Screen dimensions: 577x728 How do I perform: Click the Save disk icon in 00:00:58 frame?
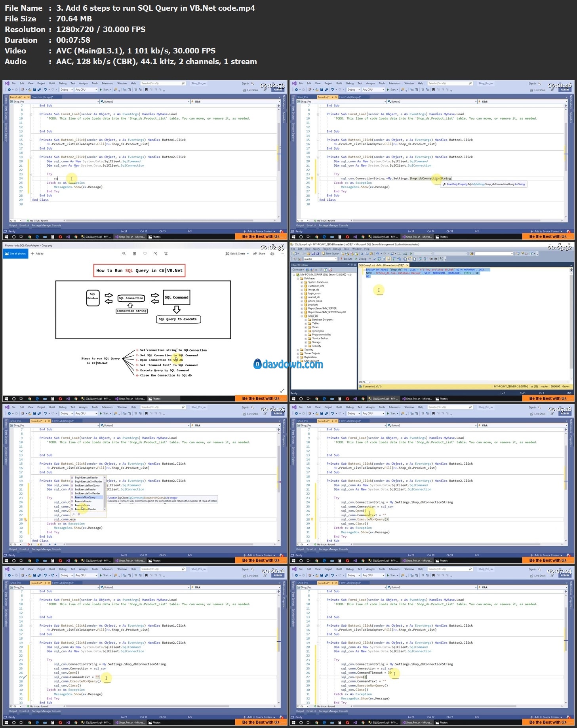[34, 90]
